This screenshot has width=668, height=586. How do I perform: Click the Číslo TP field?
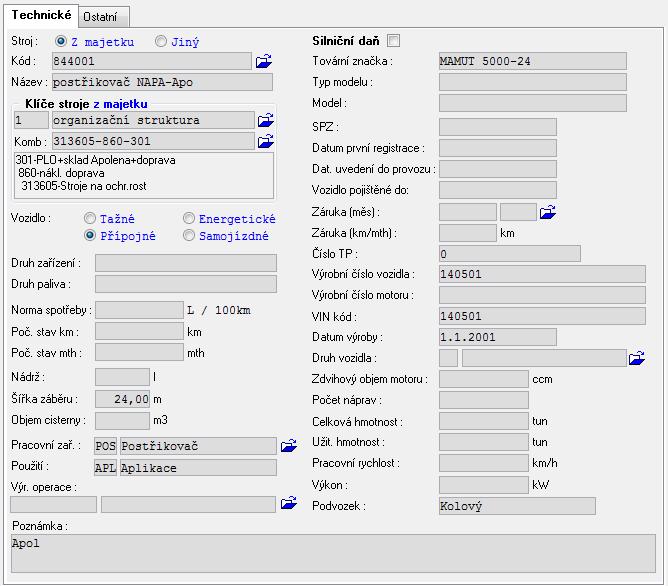point(510,254)
